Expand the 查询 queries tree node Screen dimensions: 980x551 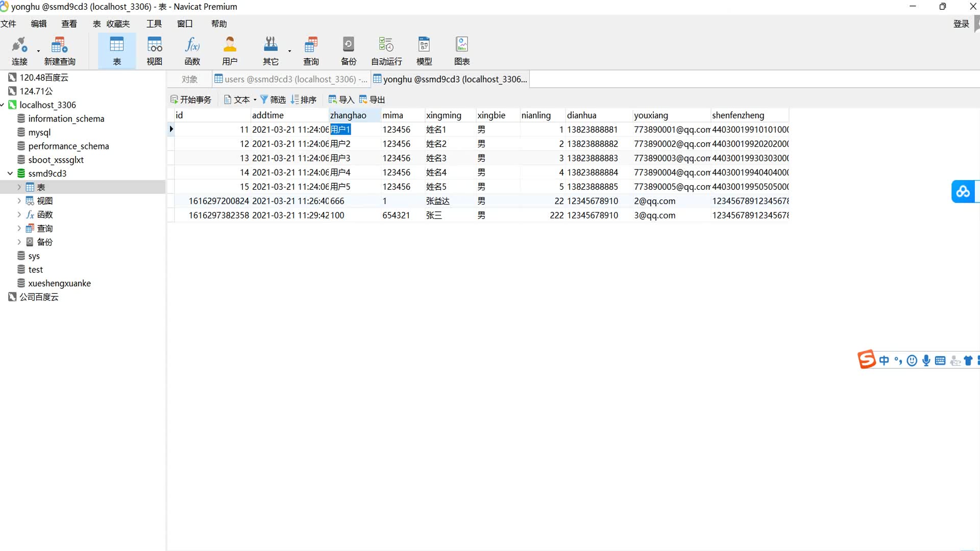click(19, 229)
